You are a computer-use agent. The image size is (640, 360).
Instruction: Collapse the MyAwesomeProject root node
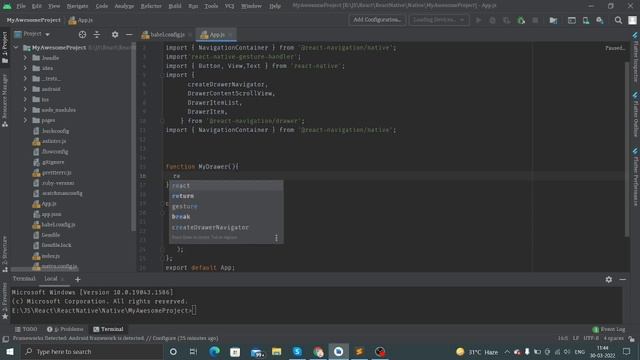tap(16, 48)
